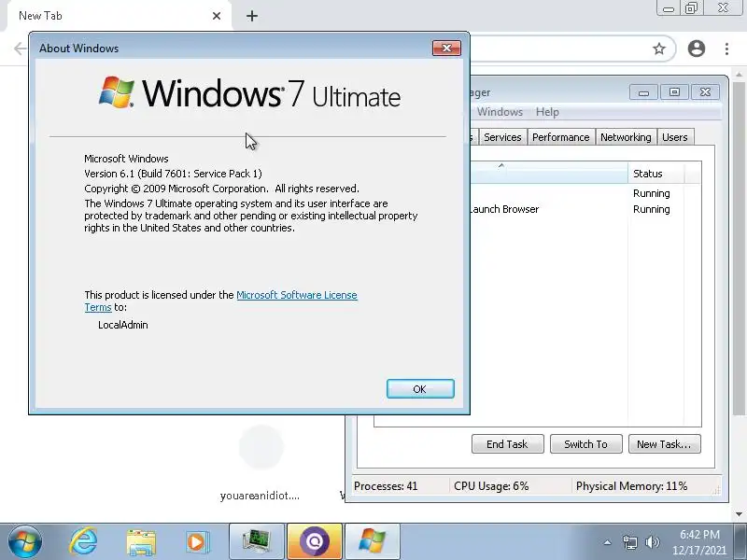Switch to the Networking tab
The height and width of the screenshot is (560, 747).
(x=626, y=137)
